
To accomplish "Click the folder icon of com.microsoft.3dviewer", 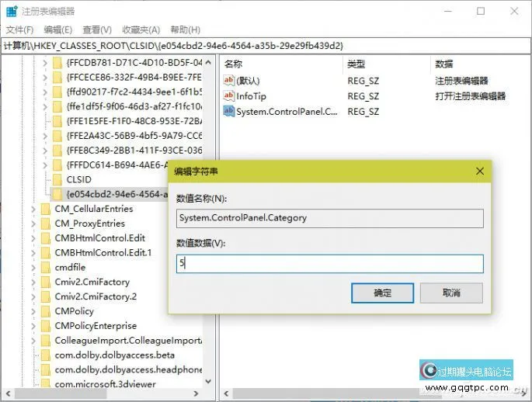I will 46,383.
